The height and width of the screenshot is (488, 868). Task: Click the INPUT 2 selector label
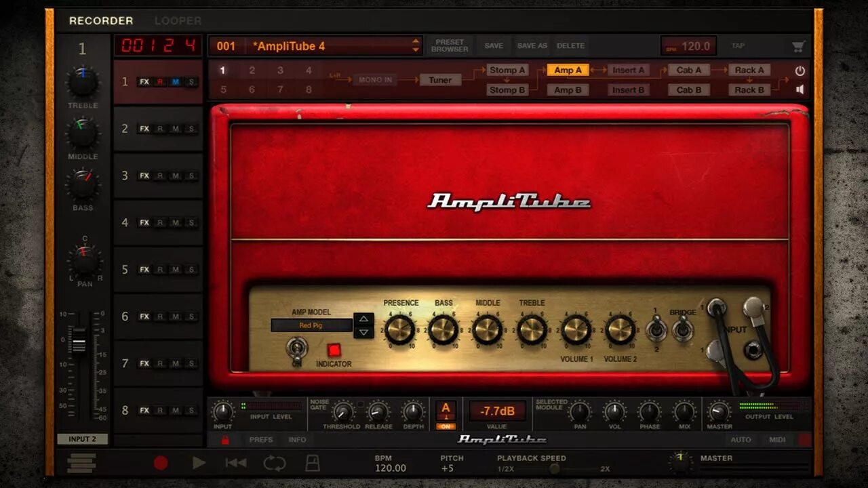click(82, 439)
